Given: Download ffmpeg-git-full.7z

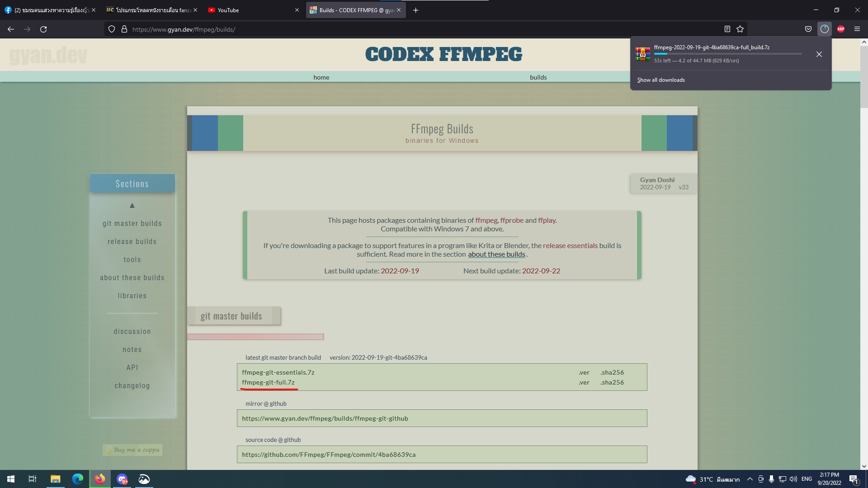Looking at the screenshot, I should coord(268,382).
